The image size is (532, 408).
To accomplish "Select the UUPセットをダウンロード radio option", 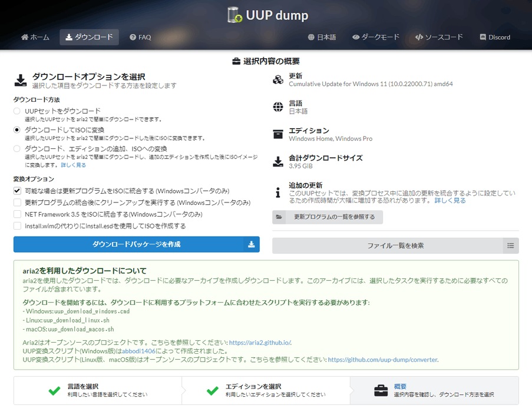I will coord(16,111).
